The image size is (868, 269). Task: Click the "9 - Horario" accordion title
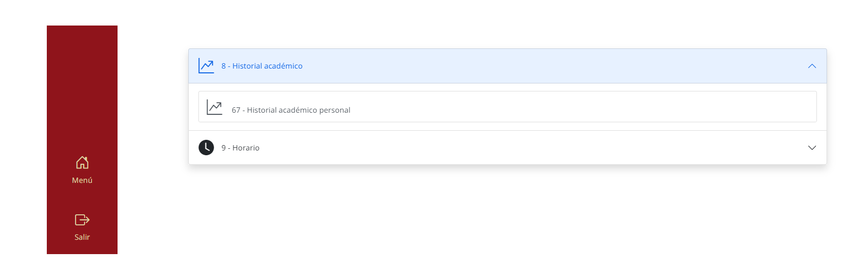click(240, 148)
